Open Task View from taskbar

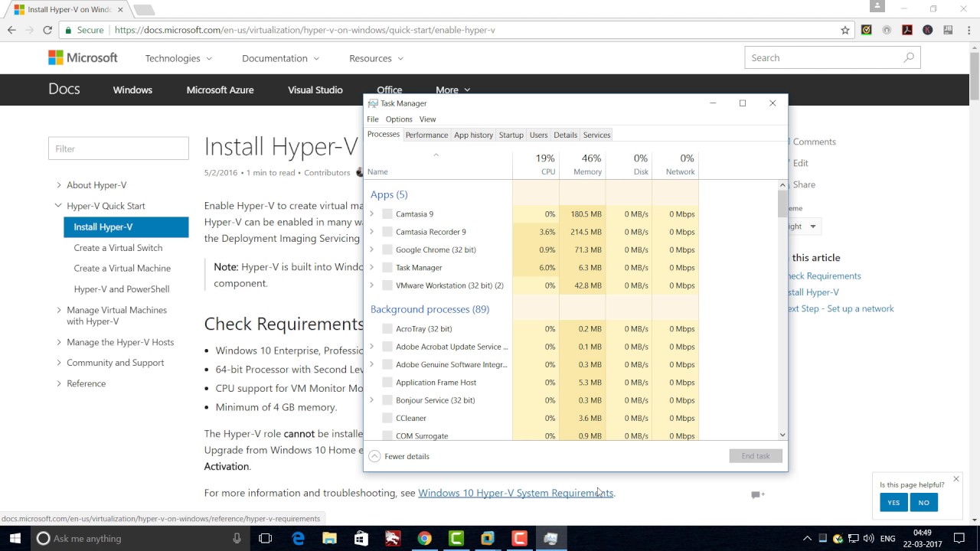click(266, 538)
